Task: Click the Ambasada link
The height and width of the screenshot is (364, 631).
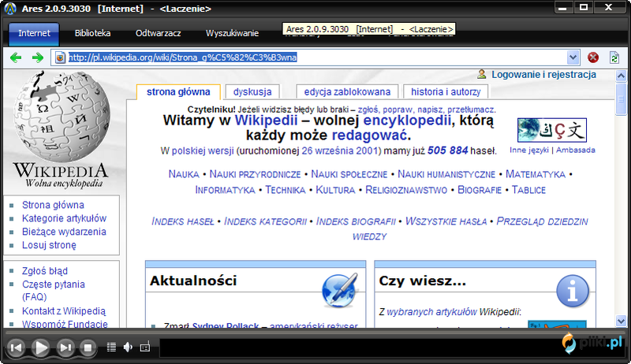Action: [576, 150]
